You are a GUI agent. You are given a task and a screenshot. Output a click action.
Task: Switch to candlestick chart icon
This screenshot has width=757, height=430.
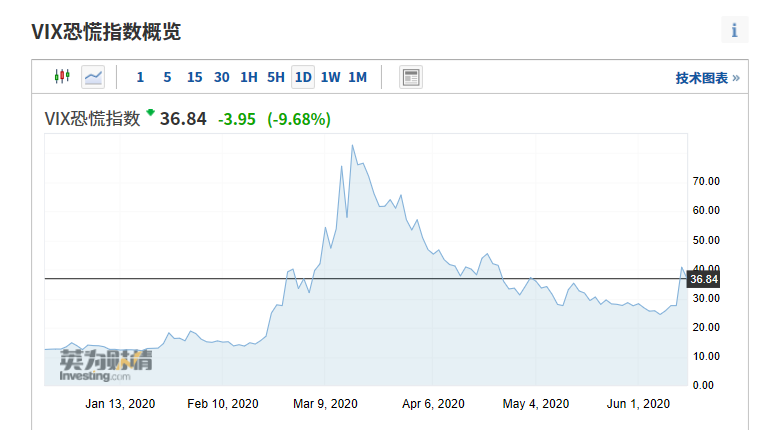(62, 76)
